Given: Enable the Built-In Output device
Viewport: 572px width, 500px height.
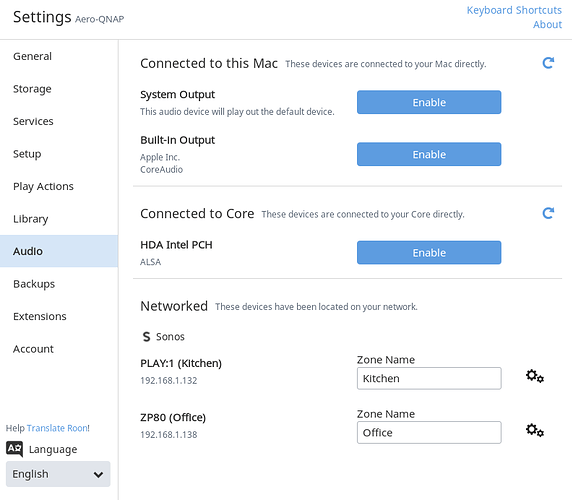Looking at the screenshot, I should [429, 154].
